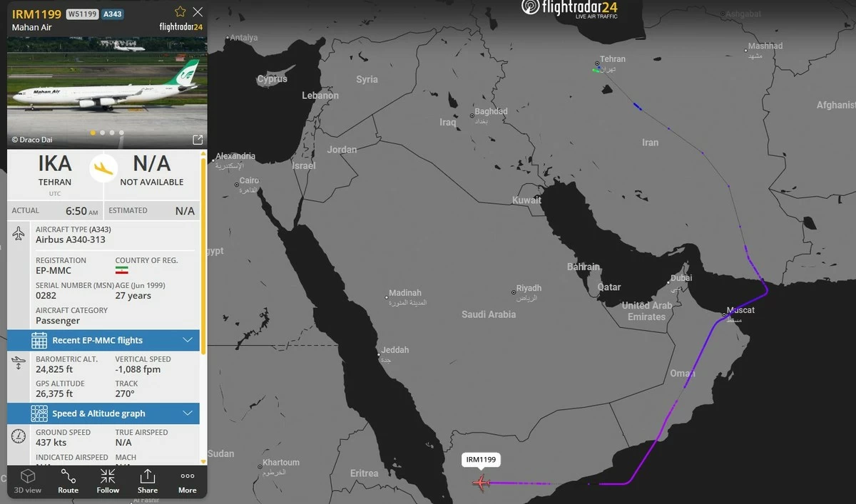Click barometric altitude 24,825 ft
The height and width of the screenshot is (504, 856).
(54, 369)
